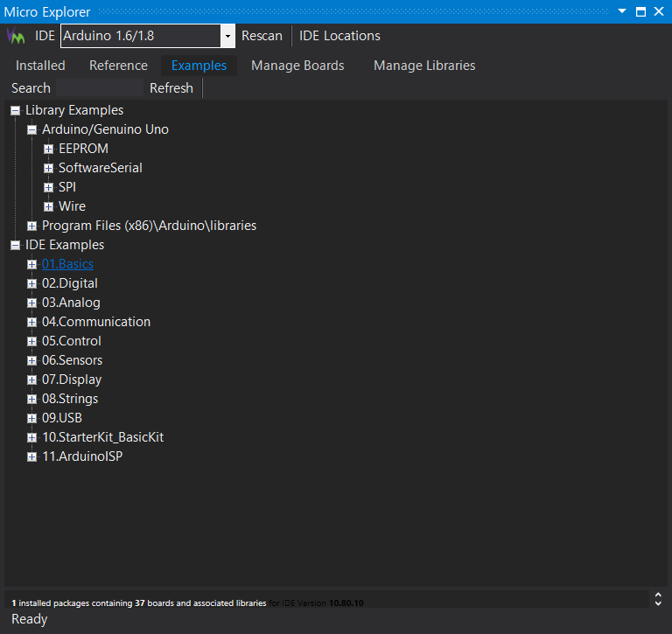Image resolution: width=672 pixels, height=634 pixels.
Task: Select the Wire tree label
Action: click(72, 206)
